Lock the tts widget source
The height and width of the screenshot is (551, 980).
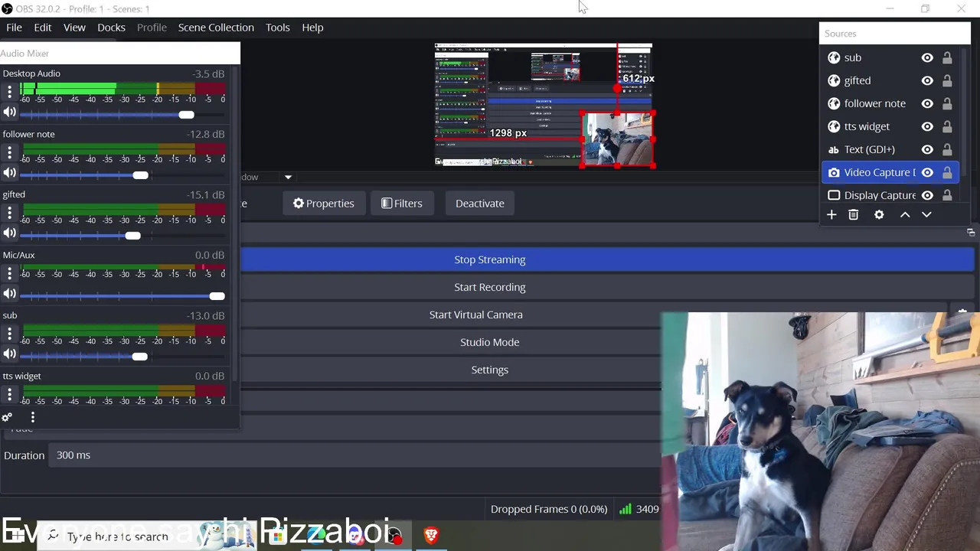(x=947, y=126)
